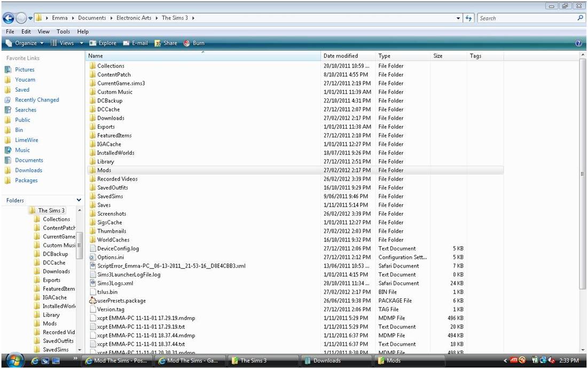
Task: Click the E-mail toolbar button
Action: point(135,43)
